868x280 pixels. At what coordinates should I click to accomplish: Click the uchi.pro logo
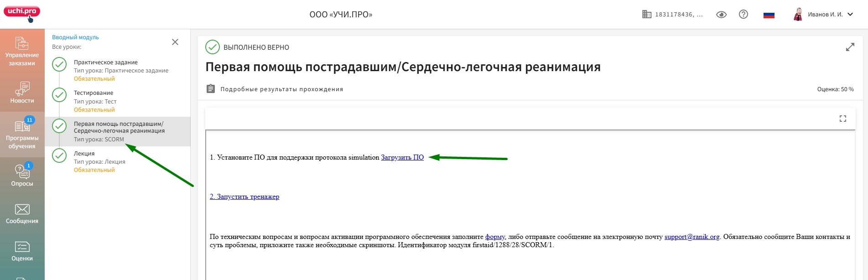[x=22, y=12]
